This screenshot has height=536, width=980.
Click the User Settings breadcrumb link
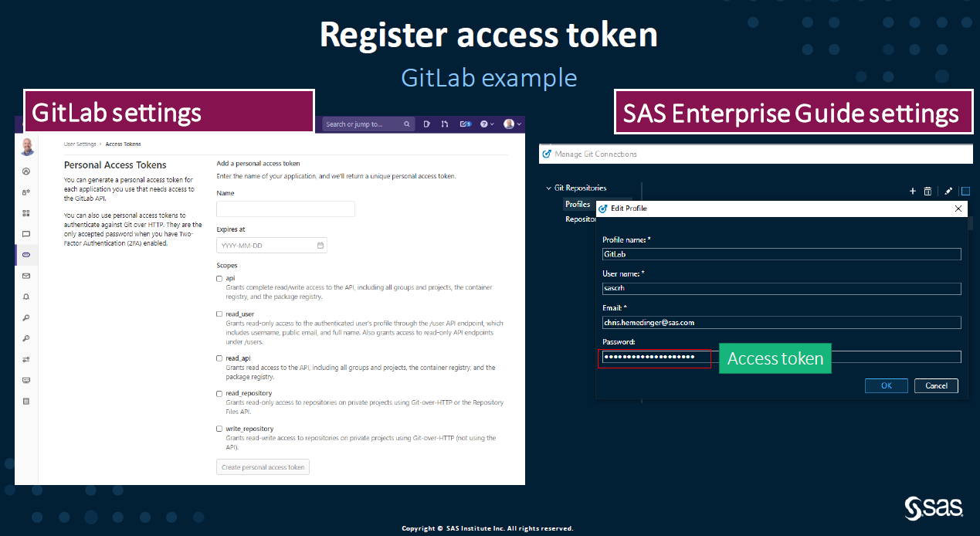80,144
